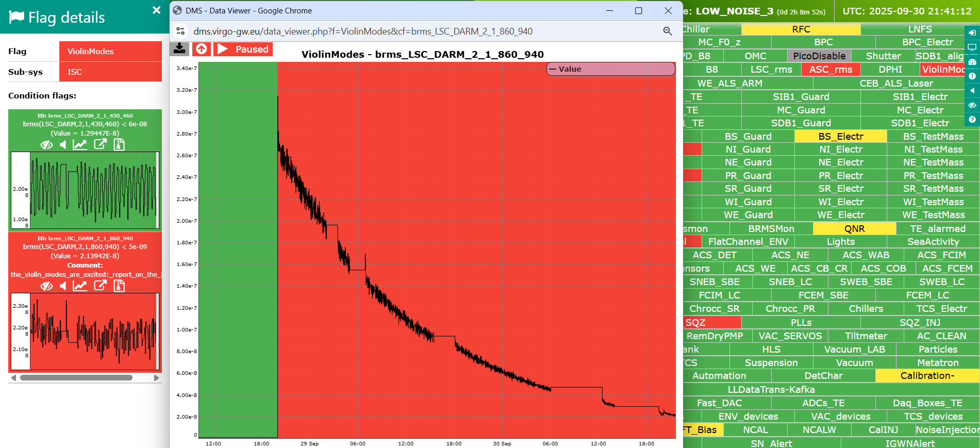The width and height of the screenshot is (980, 448).
Task: Toggle the eye-slash hidden flags sidebar button
Action: coord(972,105)
